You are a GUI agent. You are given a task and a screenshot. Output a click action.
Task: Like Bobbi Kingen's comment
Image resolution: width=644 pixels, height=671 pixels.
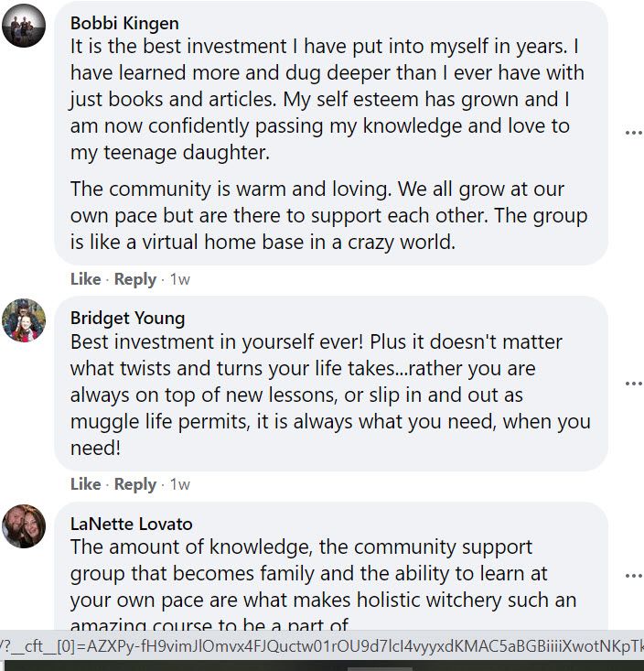[85, 279]
